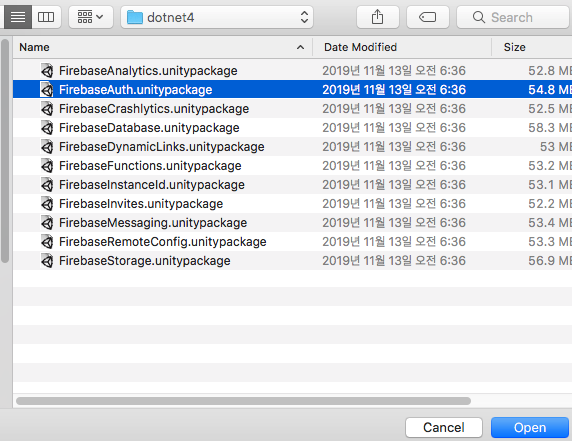Viewport: 572px width, 441px height.
Task: Select FirebaseInstanceId.unitypackage file name
Action: pyautogui.click(x=152, y=185)
